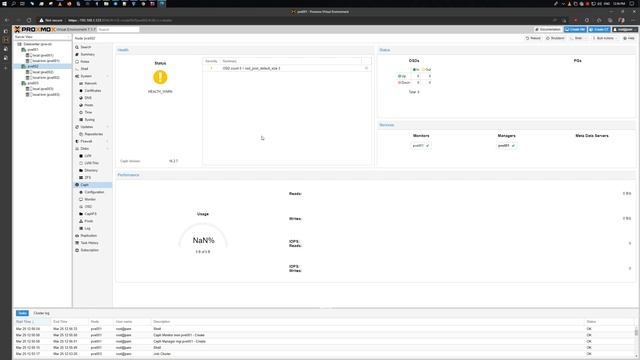Open the Repositories item
Viewport: 640px width, 360px height.
pos(93,134)
